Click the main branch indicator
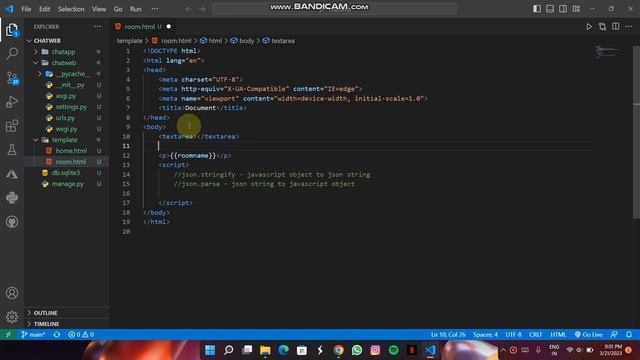 tap(33, 335)
